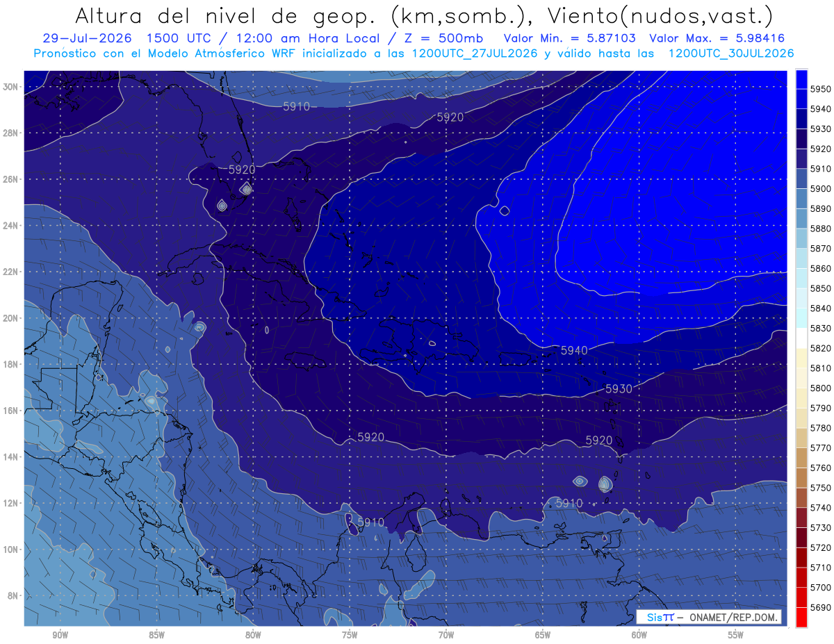The width and height of the screenshot is (834, 644).
Task: Click the 90W longitude axis label
Action: point(60,635)
